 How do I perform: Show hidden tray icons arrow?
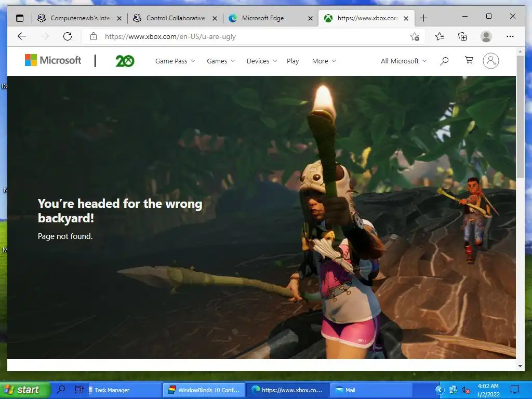coord(440,390)
